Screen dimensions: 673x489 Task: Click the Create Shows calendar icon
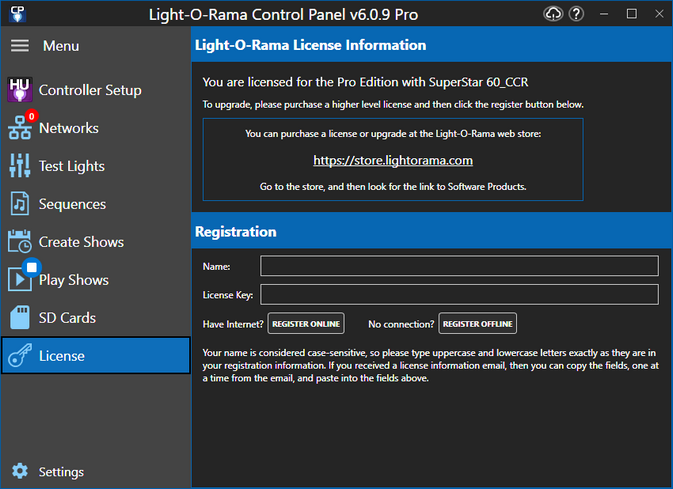pyautogui.click(x=20, y=241)
